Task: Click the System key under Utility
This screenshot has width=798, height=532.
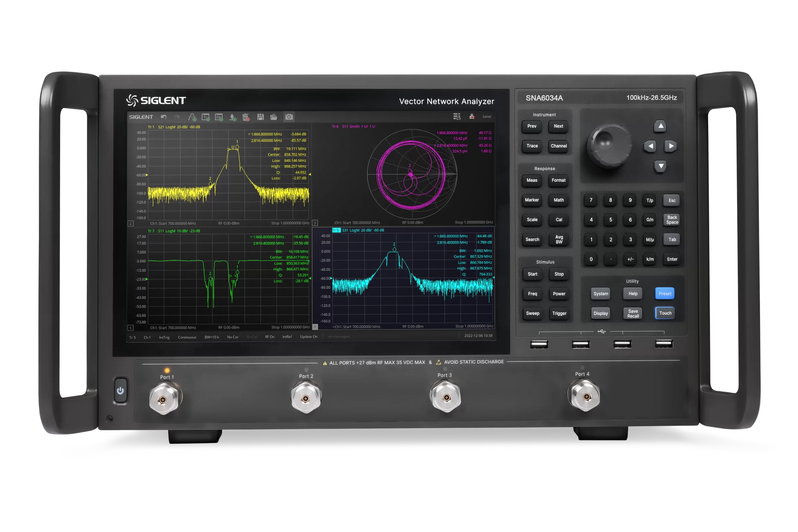Action: [601, 294]
